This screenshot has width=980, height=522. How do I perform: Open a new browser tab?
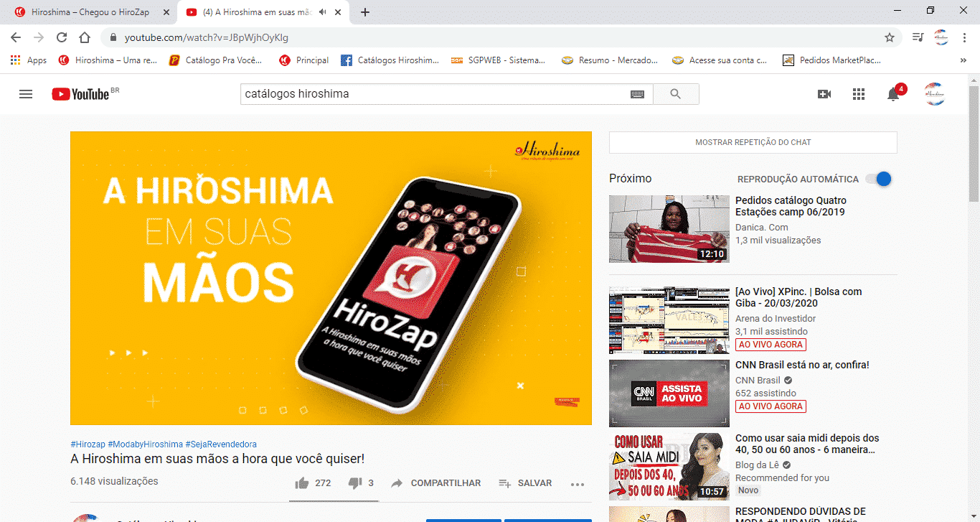pos(365,12)
